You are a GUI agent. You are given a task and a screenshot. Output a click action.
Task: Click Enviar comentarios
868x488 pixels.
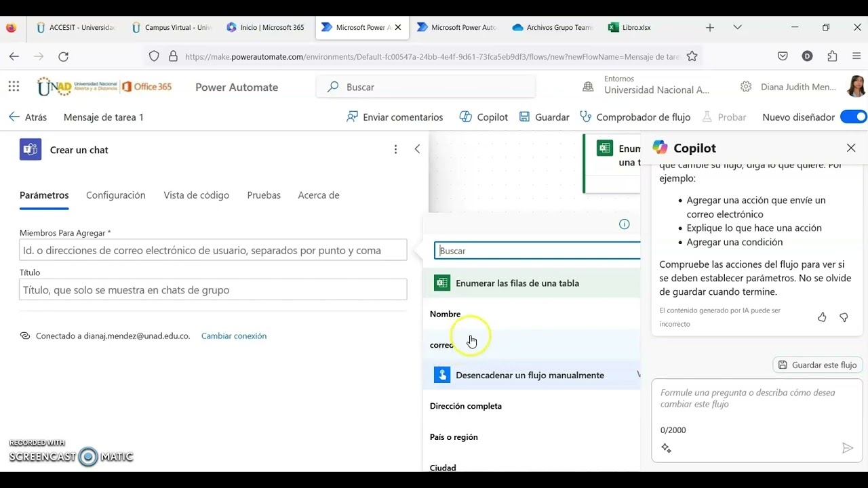[x=394, y=117]
